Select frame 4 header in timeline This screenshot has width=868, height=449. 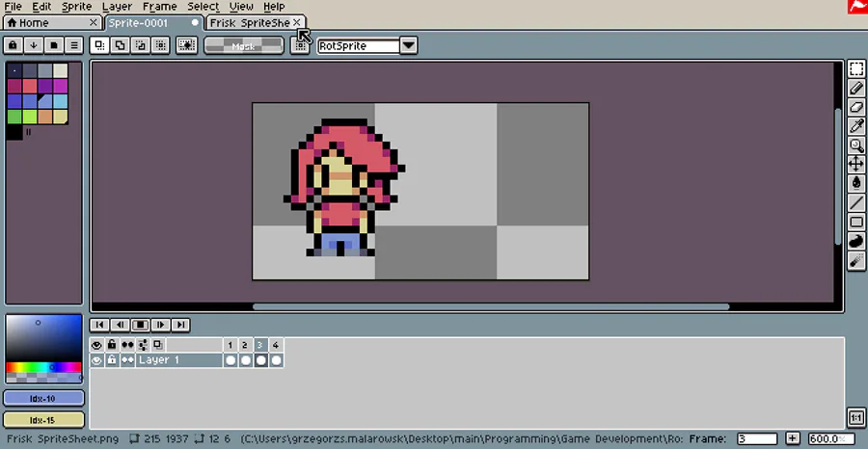(276, 345)
